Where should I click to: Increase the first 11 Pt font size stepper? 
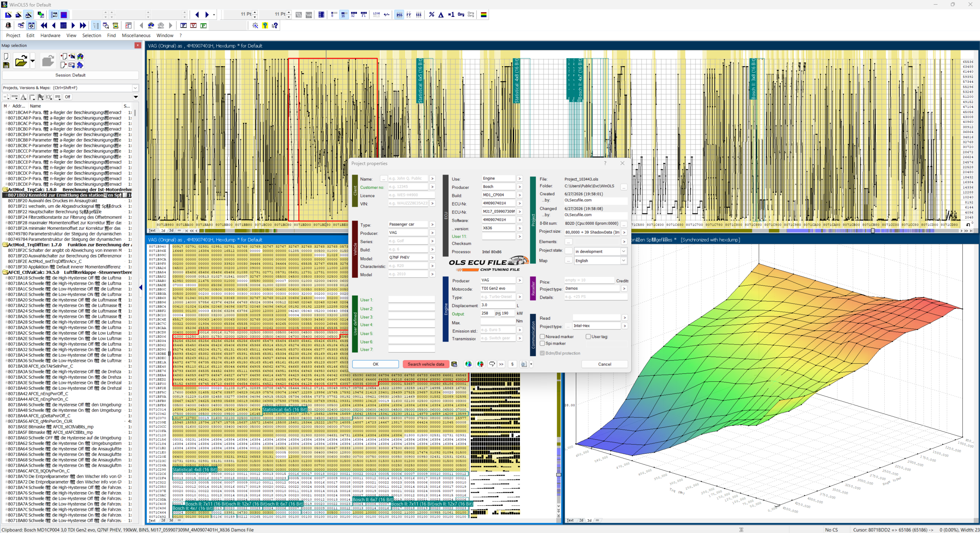[255, 12]
